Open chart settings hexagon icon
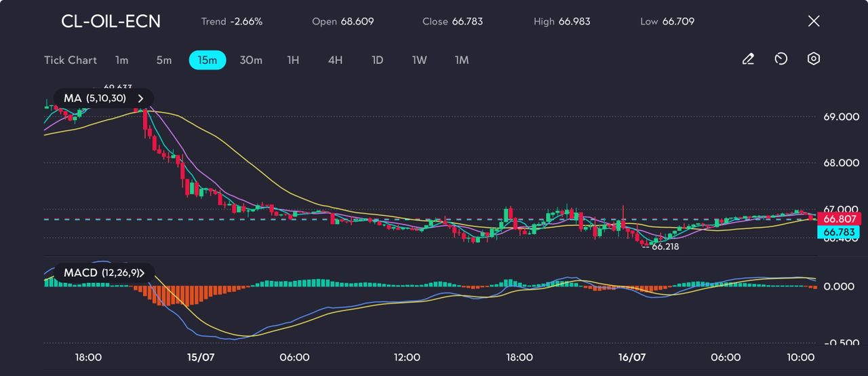Viewport: 868px width, 376px height. pyautogui.click(x=814, y=59)
